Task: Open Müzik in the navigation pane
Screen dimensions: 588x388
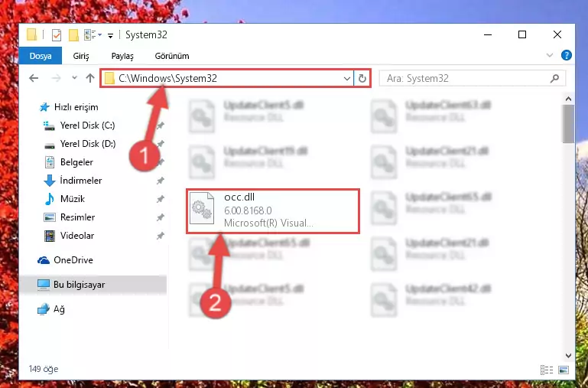Action: pyautogui.click(x=73, y=198)
